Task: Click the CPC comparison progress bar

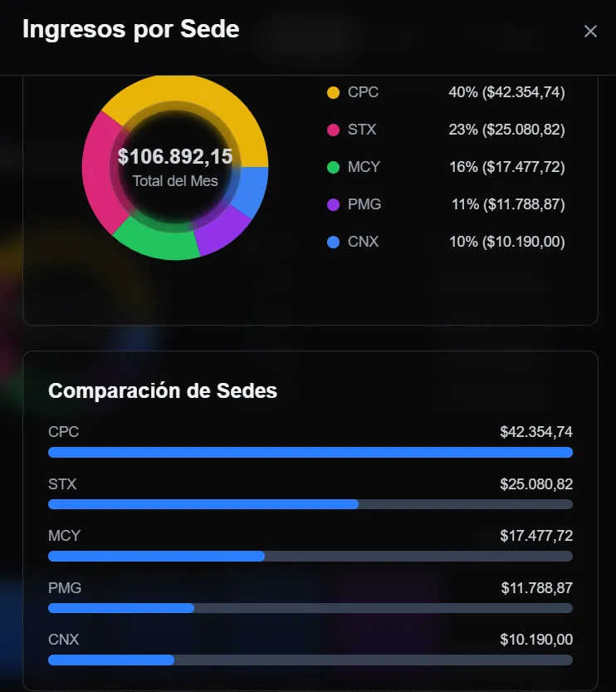Action: pyautogui.click(x=310, y=453)
